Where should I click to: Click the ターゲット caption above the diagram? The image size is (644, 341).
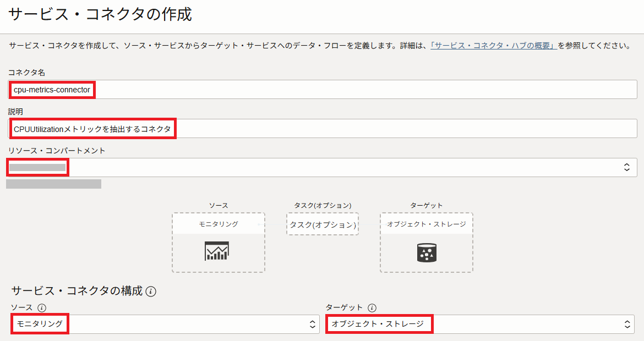tap(426, 205)
